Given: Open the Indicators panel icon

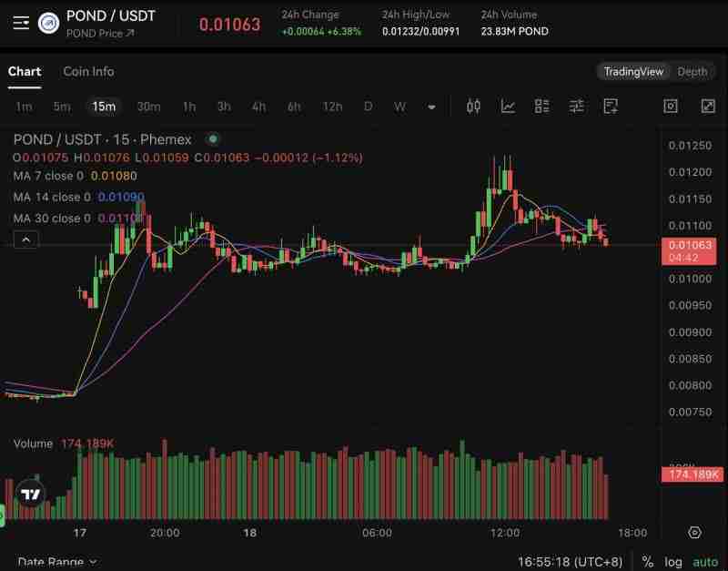Looking at the screenshot, I should pyautogui.click(x=509, y=107).
